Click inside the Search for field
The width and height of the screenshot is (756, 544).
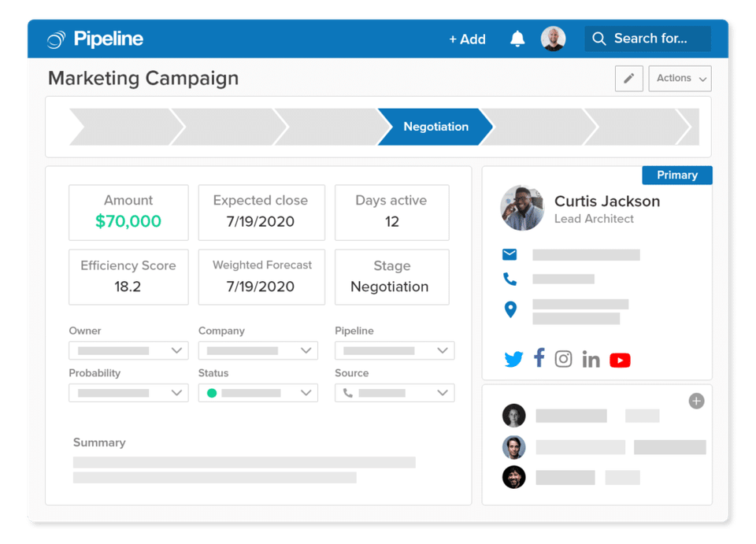click(x=654, y=39)
